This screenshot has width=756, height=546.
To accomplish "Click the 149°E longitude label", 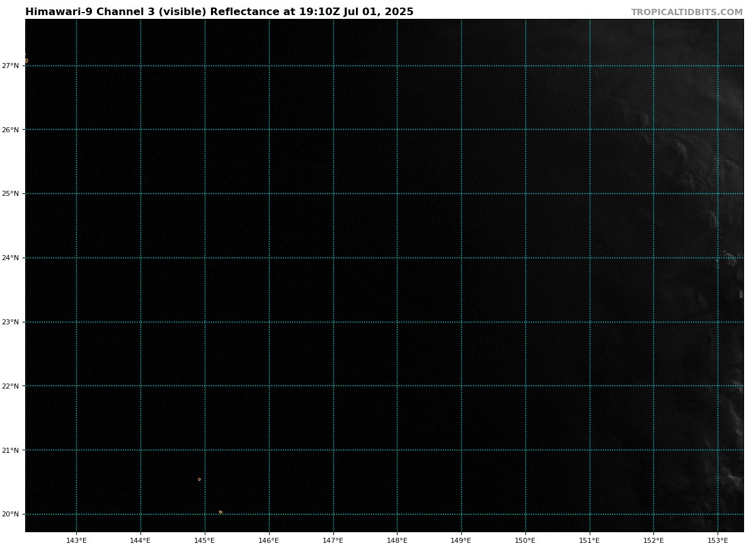I will click(x=461, y=540).
